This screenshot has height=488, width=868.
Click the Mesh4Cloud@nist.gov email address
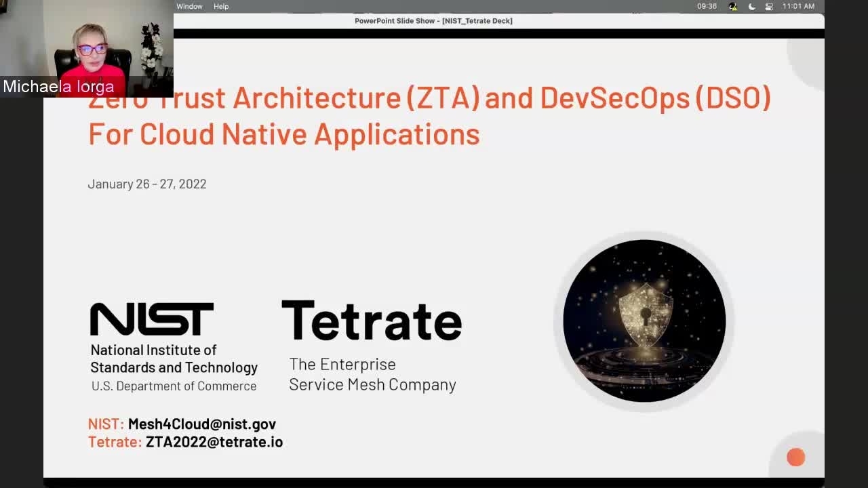201,424
